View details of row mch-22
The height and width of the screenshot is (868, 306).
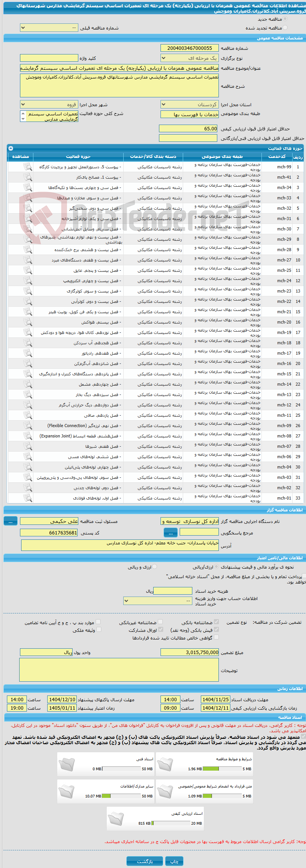tap(28, 301)
